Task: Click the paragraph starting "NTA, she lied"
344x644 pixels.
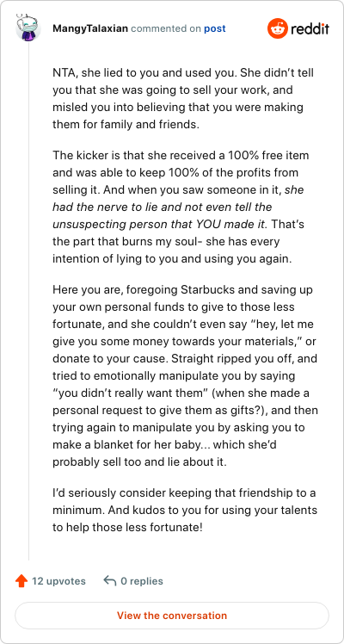Action: coord(183,98)
